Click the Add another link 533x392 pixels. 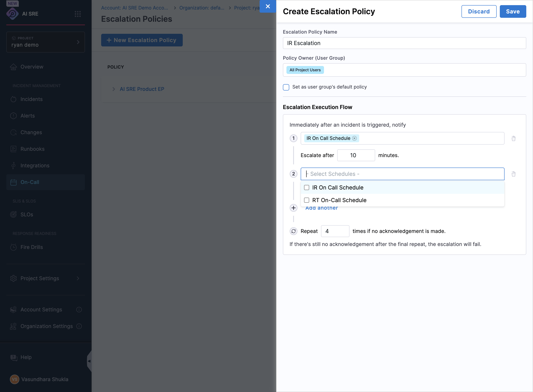[x=321, y=208]
